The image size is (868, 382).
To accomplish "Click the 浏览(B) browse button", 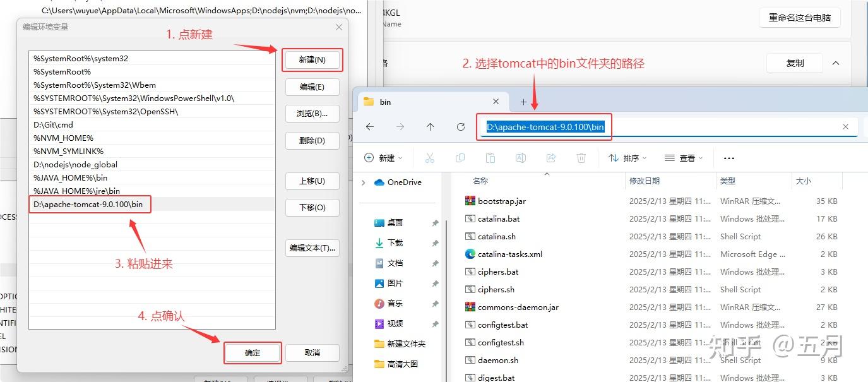I will tap(312, 114).
